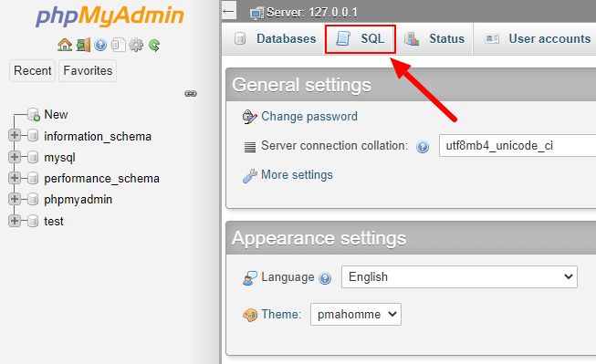
Task: Click the collation list icon
Action: (250, 147)
